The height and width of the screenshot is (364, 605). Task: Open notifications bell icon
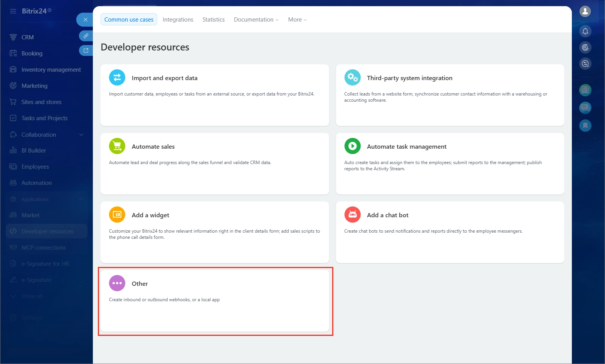click(x=585, y=31)
